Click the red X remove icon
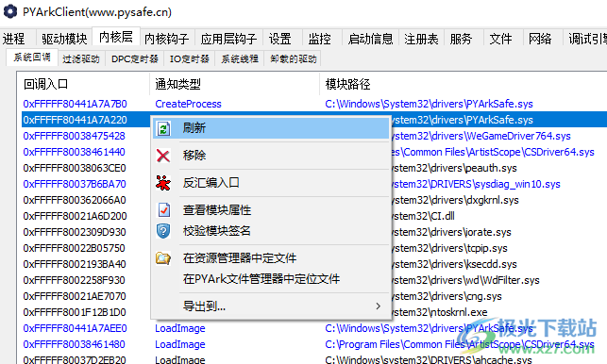The width and height of the screenshot is (607, 364). point(163,156)
